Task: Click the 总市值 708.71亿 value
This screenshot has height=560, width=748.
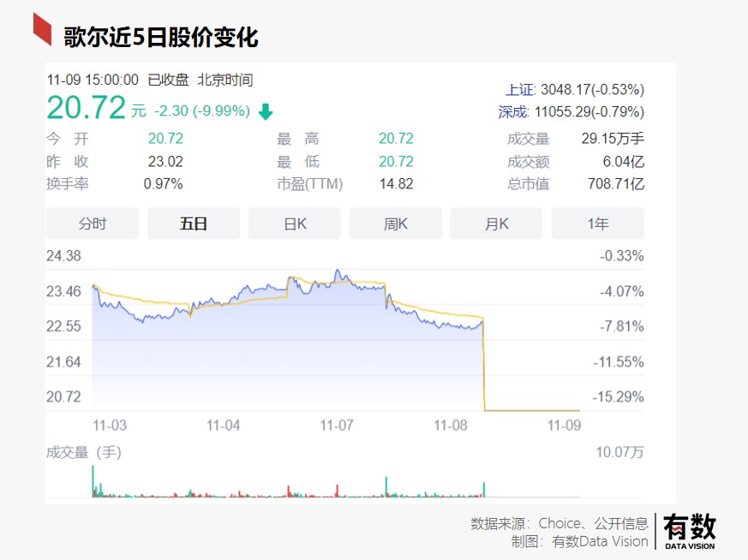Action: tap(616, 183)
